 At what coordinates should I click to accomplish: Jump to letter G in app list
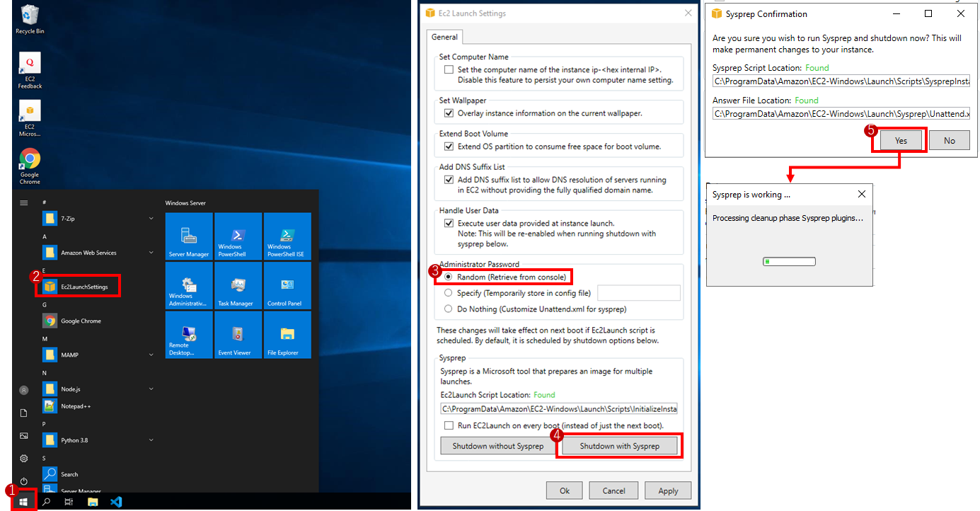[45, 304]
